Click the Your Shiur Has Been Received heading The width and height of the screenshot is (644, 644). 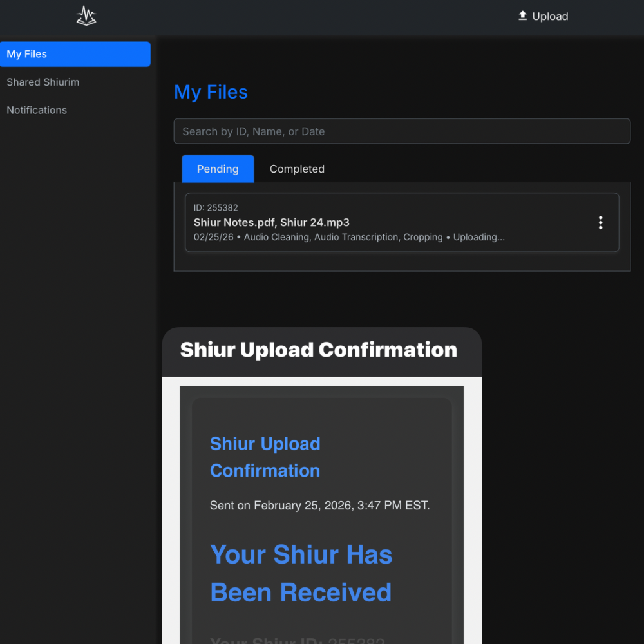pyautogui.click(x=301, y=573)
